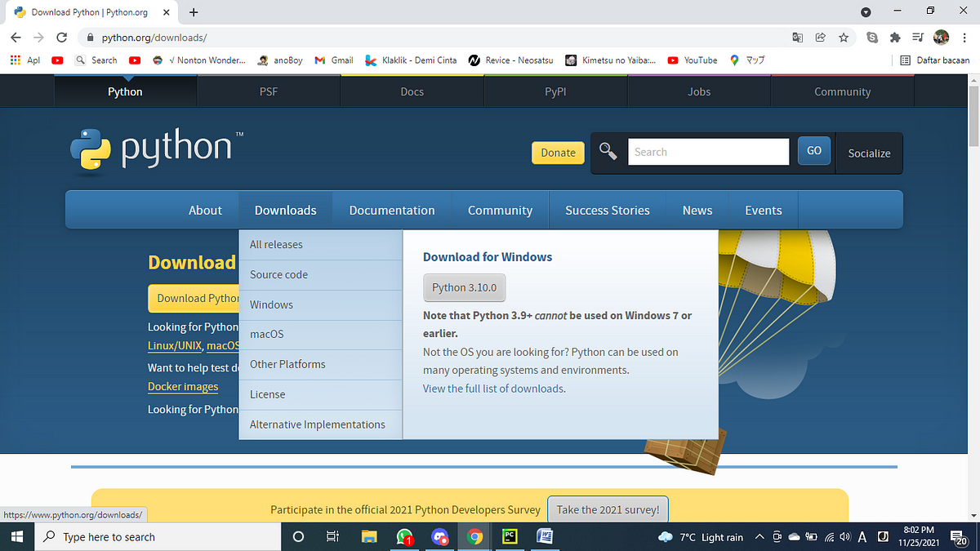Open the Events navigation menu
This screenshot has width=980, height=551.
click(764, 210)
